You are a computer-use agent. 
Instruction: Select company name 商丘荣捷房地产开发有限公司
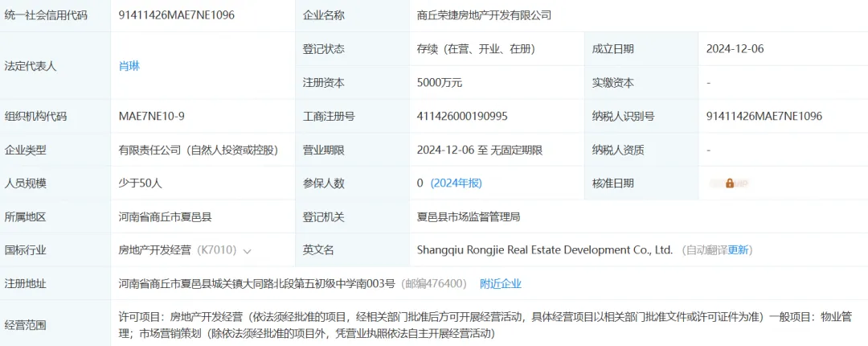484,15
